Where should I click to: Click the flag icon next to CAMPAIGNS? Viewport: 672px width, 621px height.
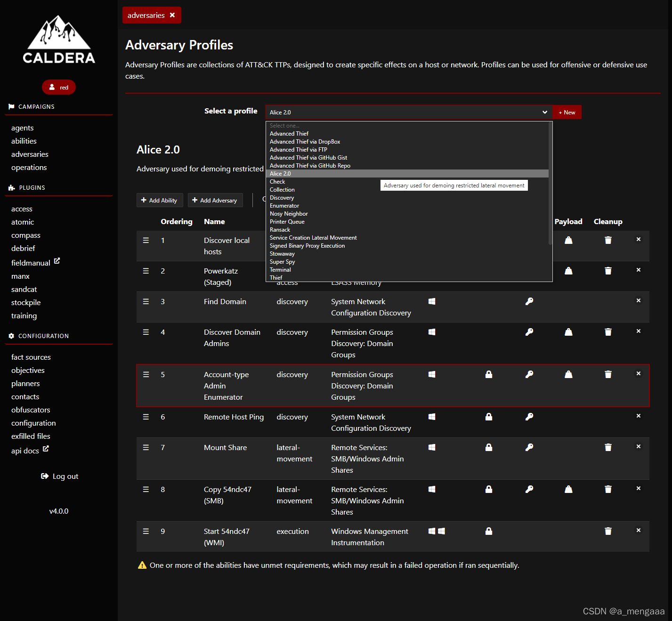[11, 106]
